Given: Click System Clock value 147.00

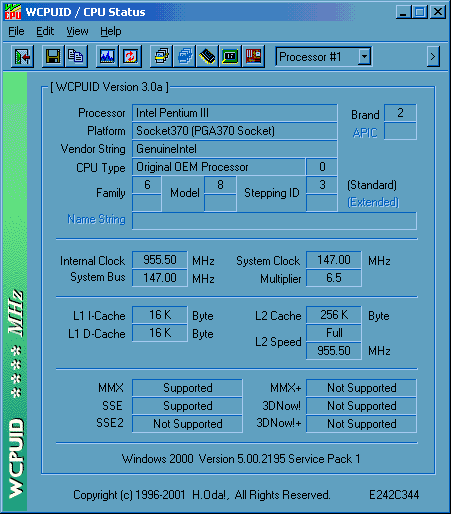Looking at the screenshot, I should [x=334, y=260].
